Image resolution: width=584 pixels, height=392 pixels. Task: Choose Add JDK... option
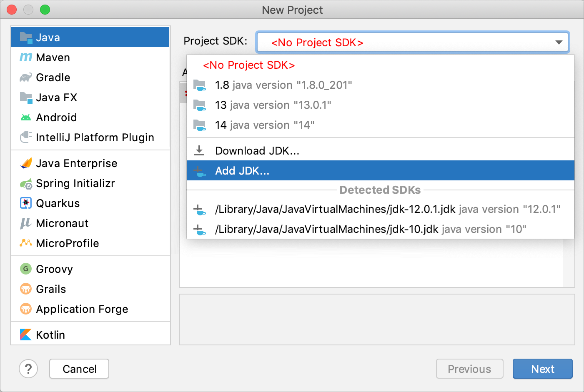coord(381,170)
